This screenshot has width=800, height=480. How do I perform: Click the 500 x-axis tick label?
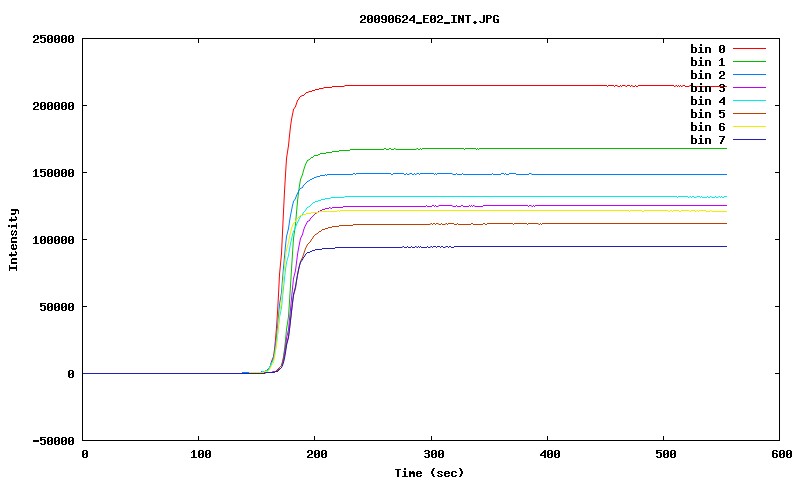[x=666, y=454]
